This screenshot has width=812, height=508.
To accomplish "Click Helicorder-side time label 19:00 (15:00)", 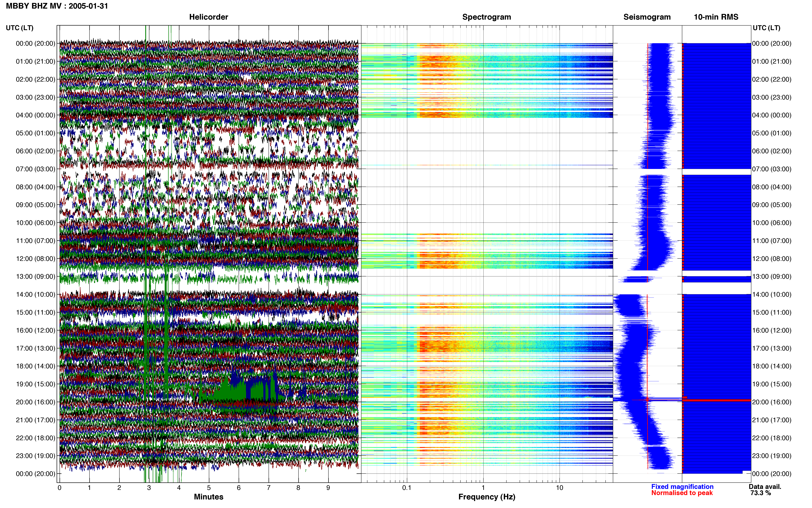I will 36,384.
